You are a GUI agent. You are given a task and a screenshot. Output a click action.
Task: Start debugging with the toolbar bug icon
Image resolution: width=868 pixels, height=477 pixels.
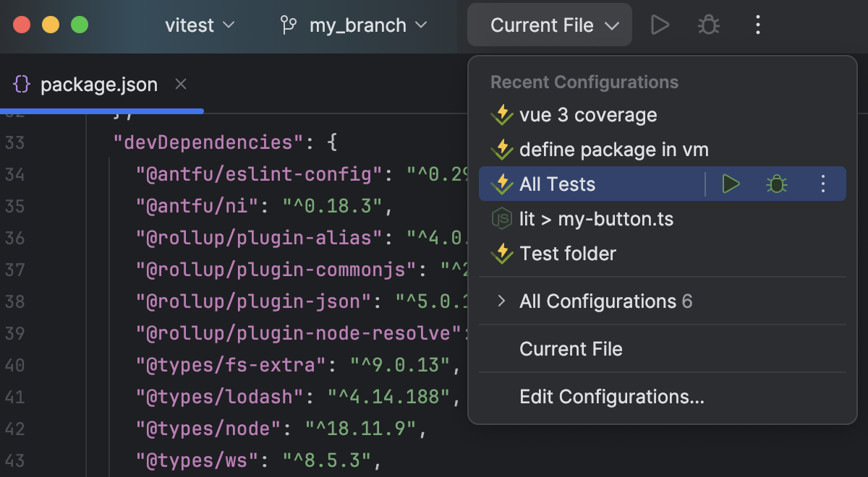tap(708, 25)
